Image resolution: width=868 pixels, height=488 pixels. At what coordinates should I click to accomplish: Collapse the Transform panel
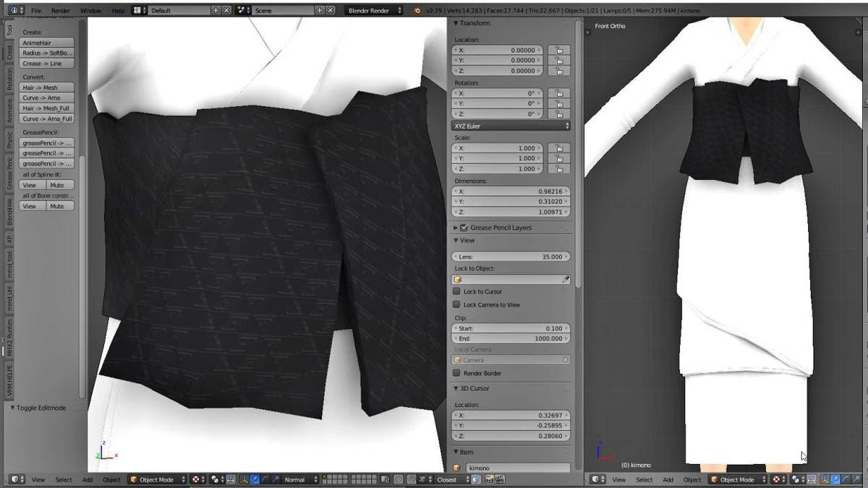tap(456, 23)
